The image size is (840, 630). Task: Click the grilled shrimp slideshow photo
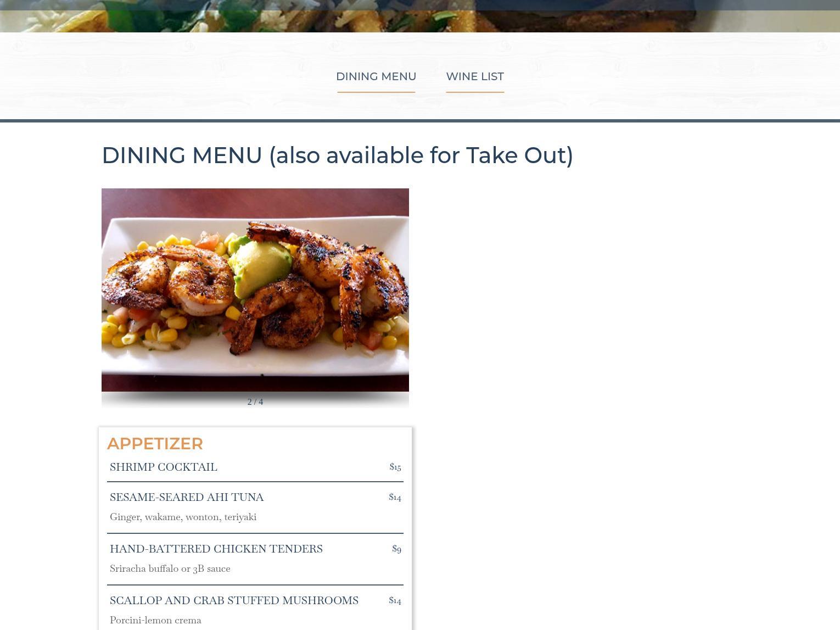pos(255,290)
